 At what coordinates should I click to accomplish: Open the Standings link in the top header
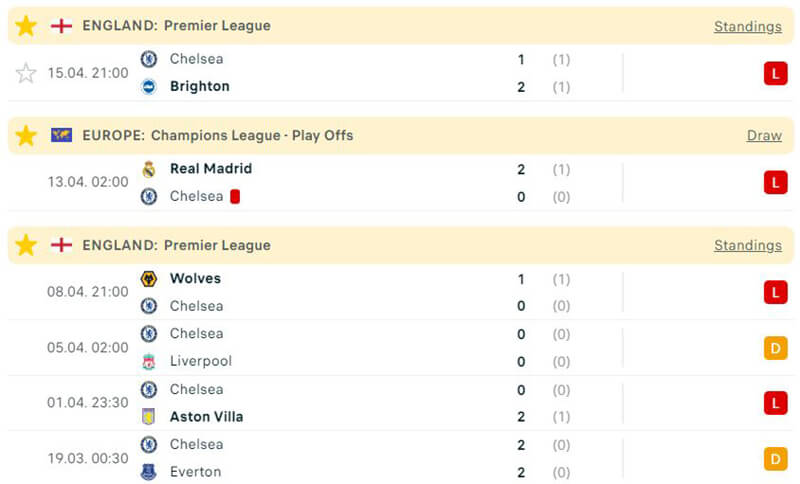pyautogui.click(x=747, y=27)
